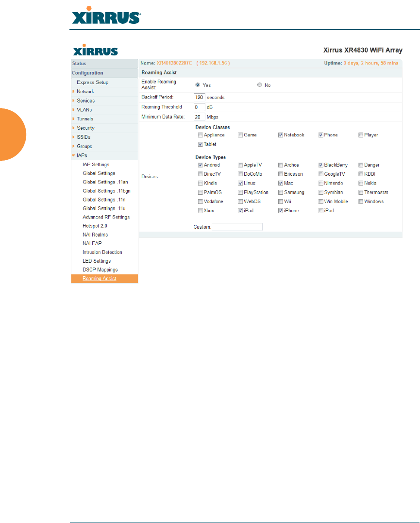This screenshot has width=420, height=523.
Task: Check the AppleTV device type
Action: (x=240, y=165)
